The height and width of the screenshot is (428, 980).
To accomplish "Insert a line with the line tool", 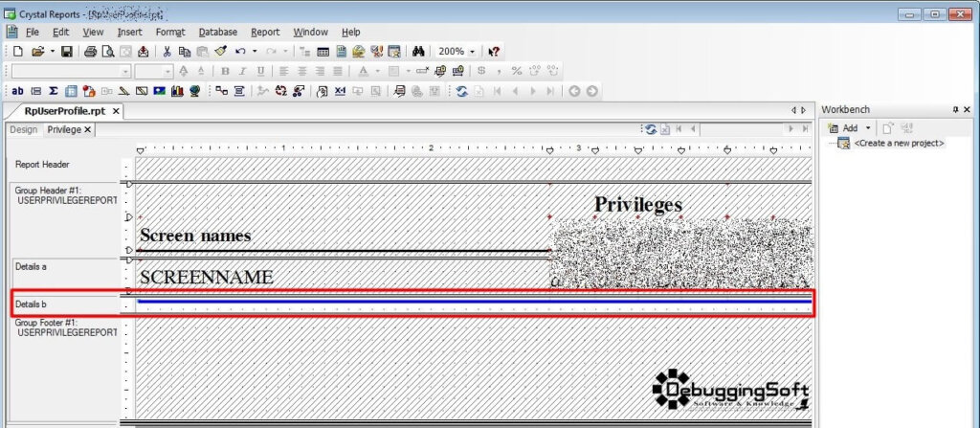I will pos(123,91).
